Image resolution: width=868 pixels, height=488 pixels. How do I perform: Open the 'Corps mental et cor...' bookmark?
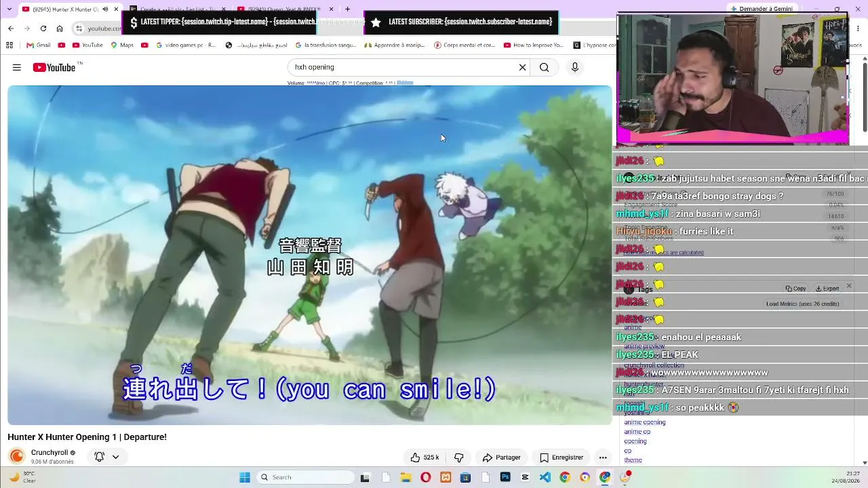tap(465, 45)
